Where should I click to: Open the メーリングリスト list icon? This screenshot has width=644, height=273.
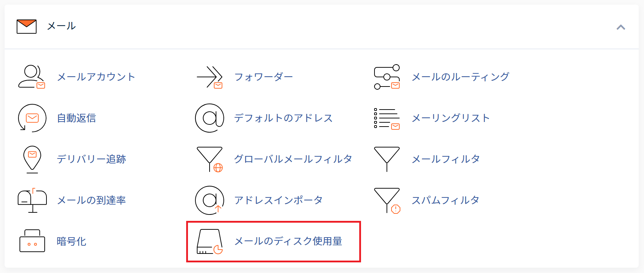[387, 118]
